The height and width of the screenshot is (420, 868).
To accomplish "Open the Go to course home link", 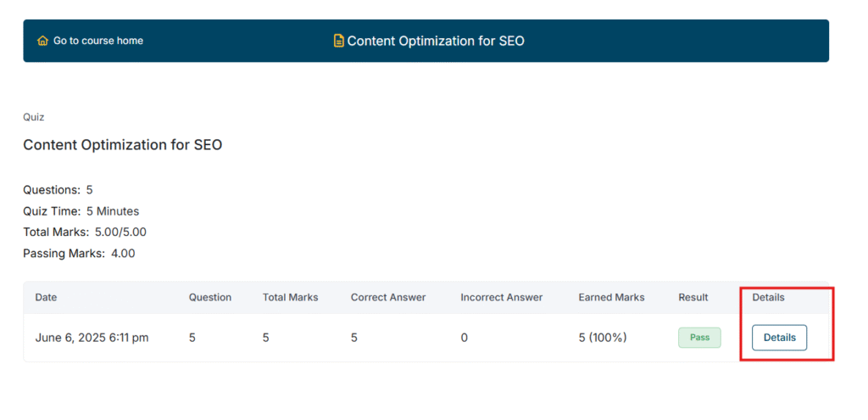I will coord(97,41).
